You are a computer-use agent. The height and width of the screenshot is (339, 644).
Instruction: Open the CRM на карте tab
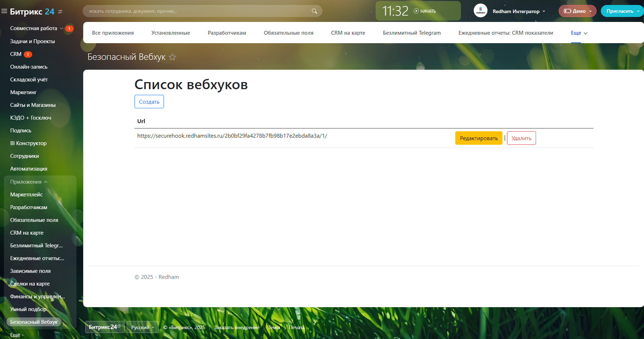[x=348, y=33]
